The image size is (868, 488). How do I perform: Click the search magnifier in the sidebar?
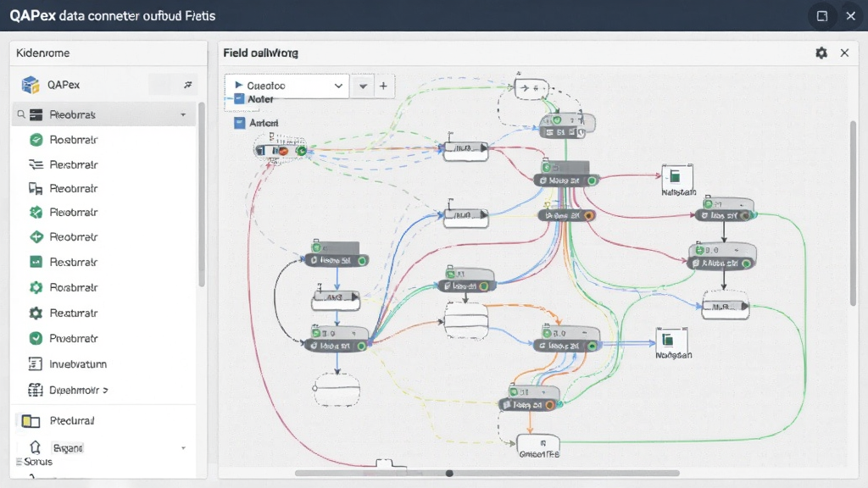click(x=21, y=114)
